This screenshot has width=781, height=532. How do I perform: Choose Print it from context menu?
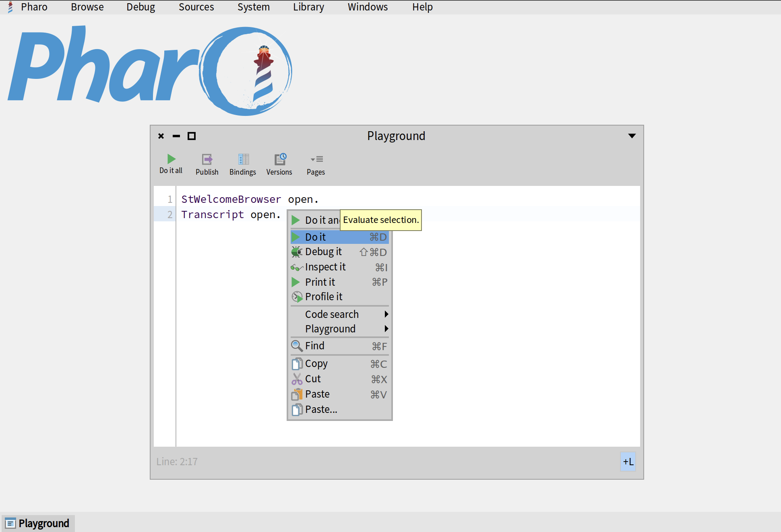[x=320, y=282]
